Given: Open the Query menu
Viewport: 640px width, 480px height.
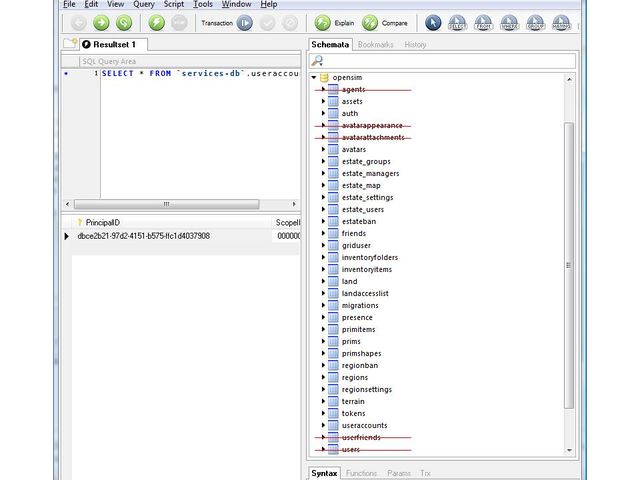Looking at the screenshot, I should [x=143, y=5].
